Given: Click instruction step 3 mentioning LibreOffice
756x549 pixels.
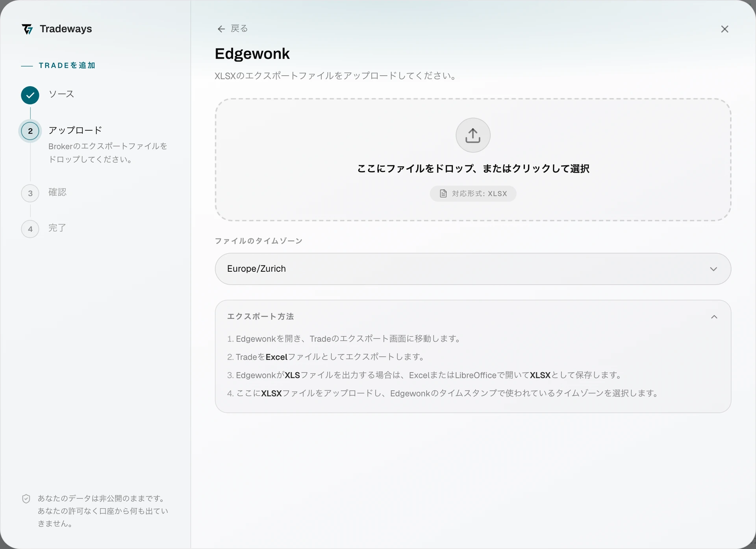Looking at the screenshot, I should click(x=425, y=375).
